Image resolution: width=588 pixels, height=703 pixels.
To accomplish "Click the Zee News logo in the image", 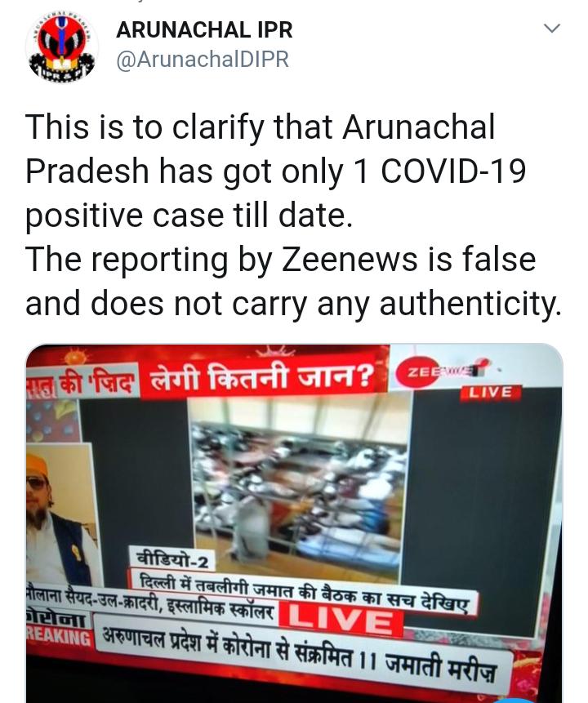I will (442, 372).
